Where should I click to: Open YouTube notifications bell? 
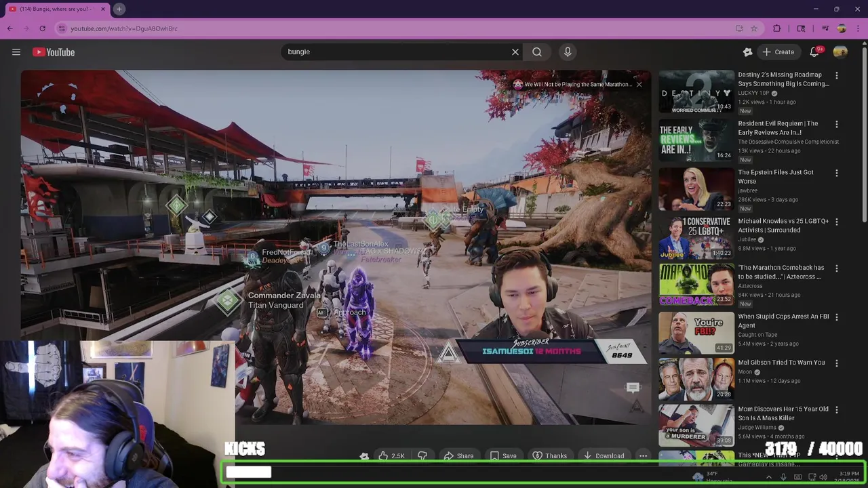814,52
